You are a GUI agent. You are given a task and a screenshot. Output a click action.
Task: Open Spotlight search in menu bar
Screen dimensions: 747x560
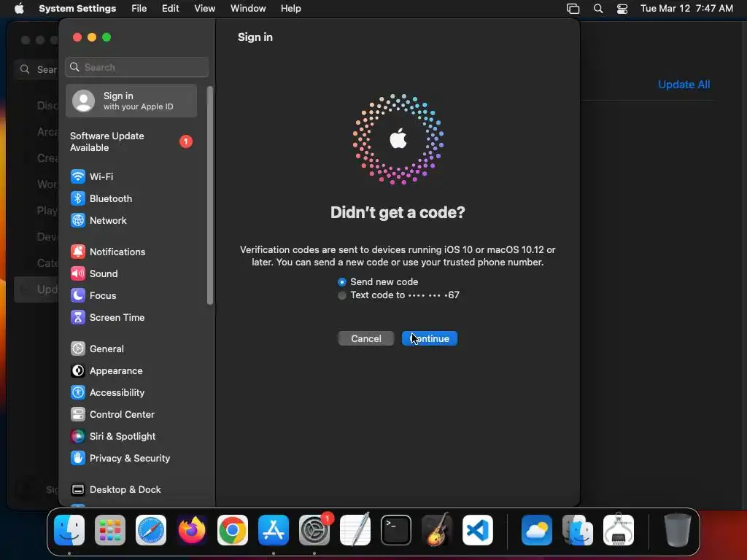pos(598,9)
